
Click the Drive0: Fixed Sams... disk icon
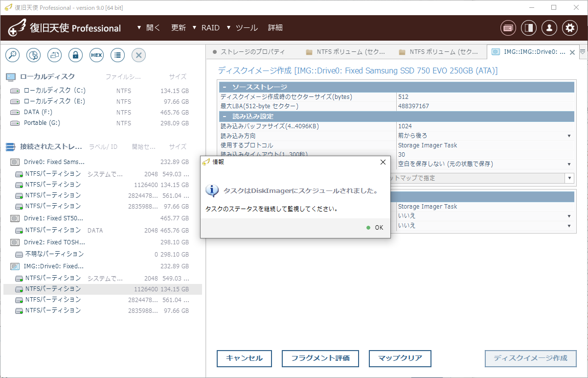[15, 162]
